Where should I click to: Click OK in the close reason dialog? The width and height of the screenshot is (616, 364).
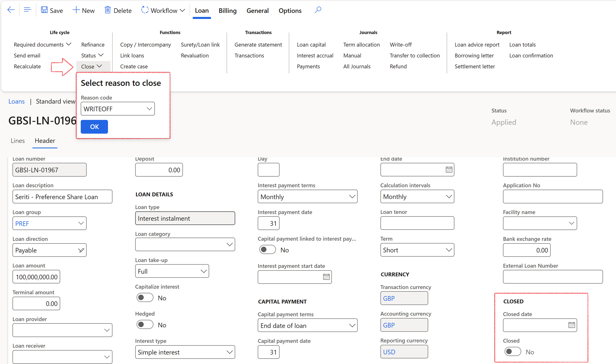click(94, 127)
